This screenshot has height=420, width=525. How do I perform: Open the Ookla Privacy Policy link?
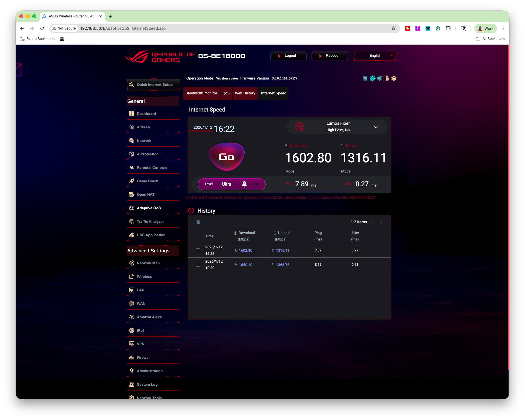pos(358,197)
